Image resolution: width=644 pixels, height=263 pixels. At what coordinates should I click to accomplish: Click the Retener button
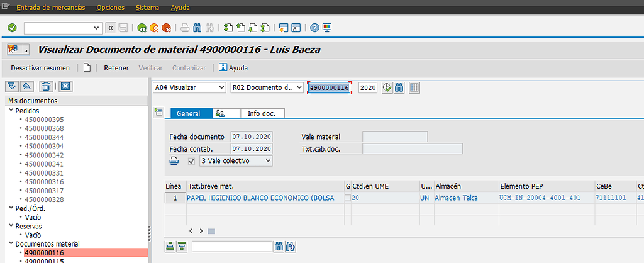116,68
